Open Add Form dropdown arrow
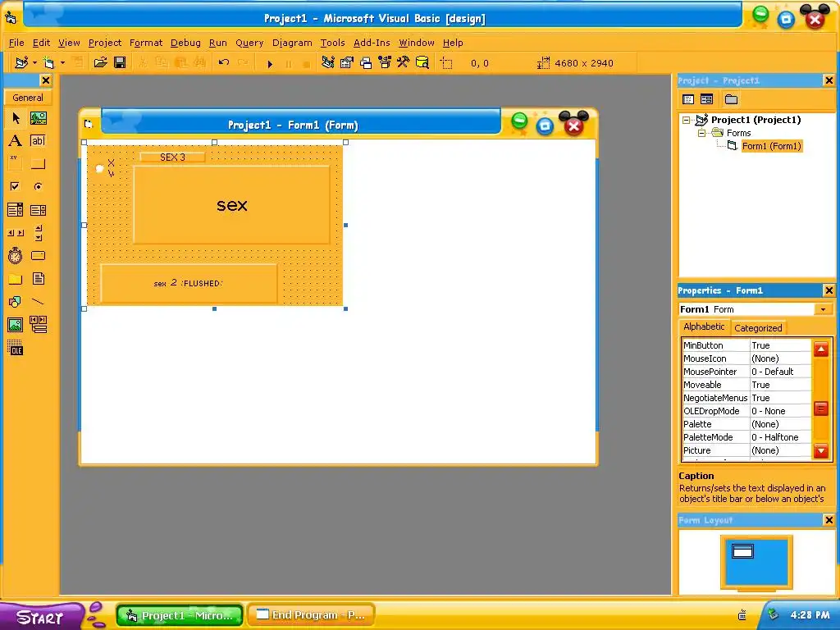Viewport: 840px width, 630px height. (62, 62)
